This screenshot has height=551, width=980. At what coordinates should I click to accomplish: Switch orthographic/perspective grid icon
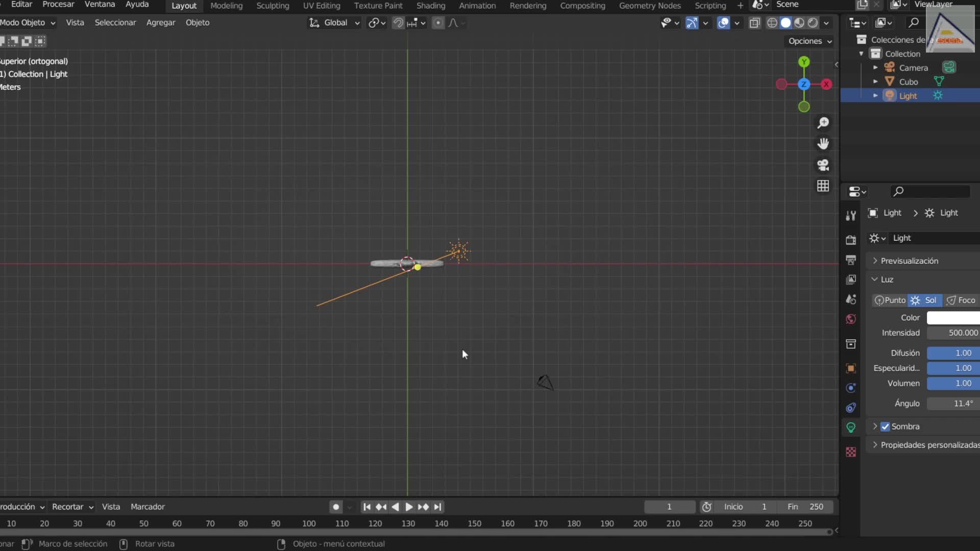click(823, 186)
